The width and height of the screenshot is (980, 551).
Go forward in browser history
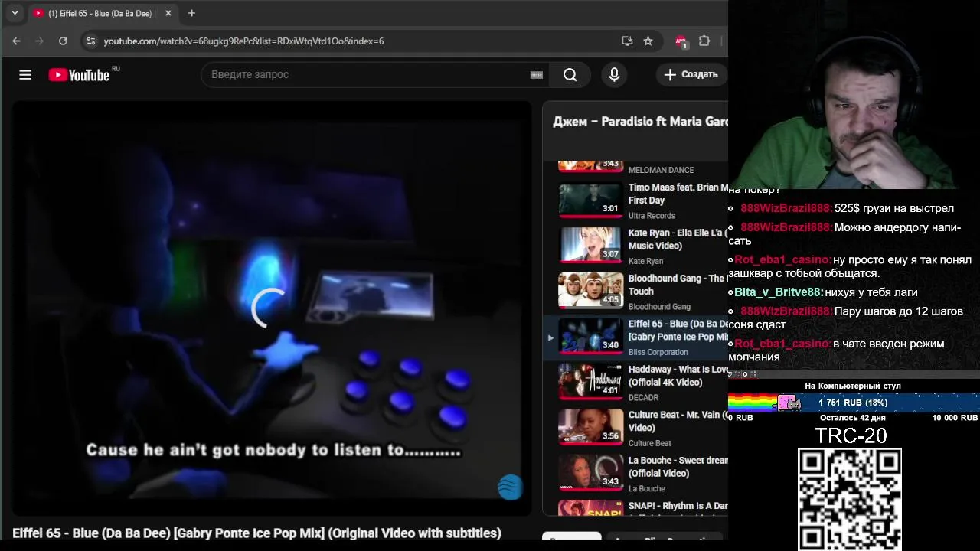40,41
